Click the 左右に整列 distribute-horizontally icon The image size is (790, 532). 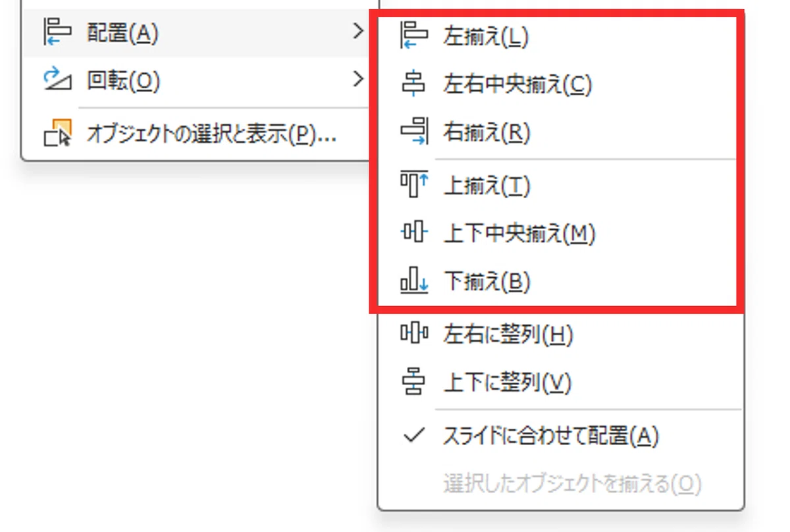[x=414, y=334]
